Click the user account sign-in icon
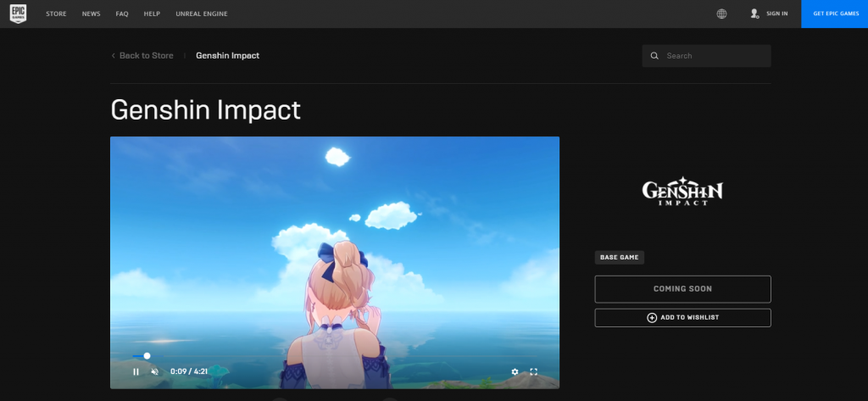Viewport: 868px width, 401px height. 754,14
